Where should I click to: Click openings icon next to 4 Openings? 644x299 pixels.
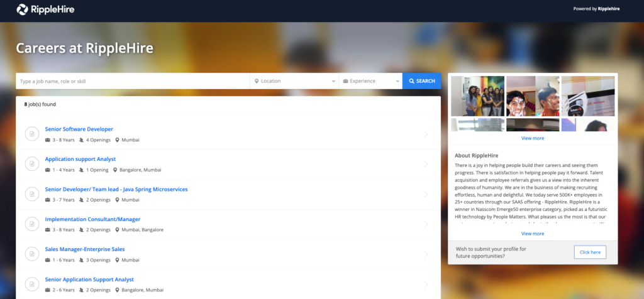[x=81, y=140]
